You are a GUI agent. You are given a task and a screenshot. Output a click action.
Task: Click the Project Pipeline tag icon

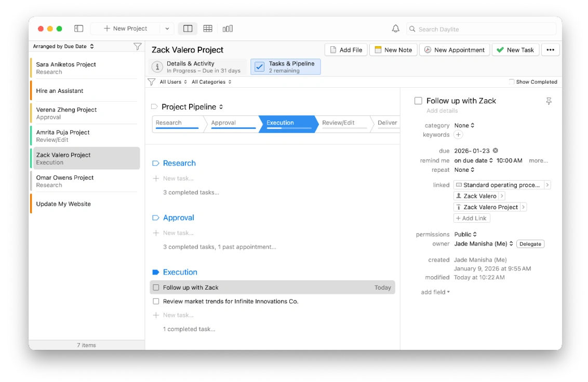click(154, 107)
